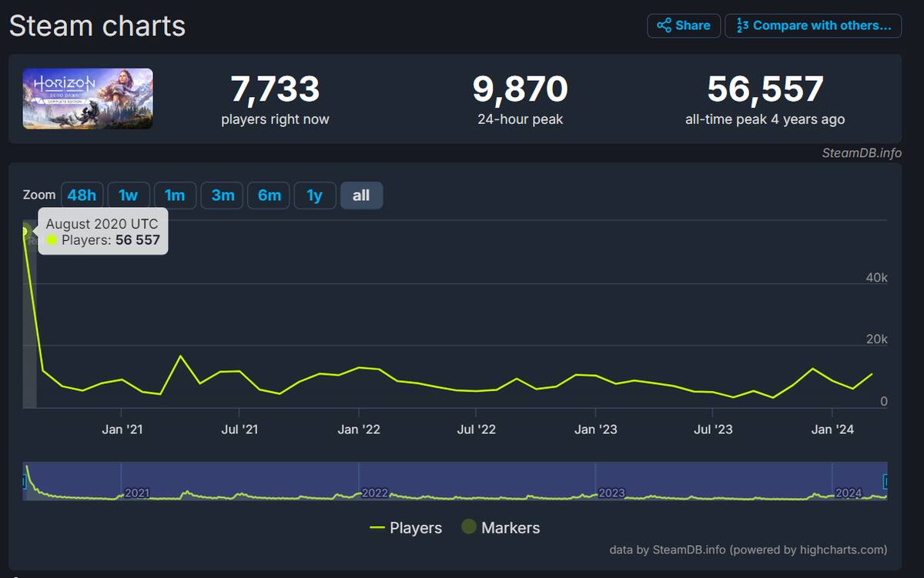Select the 1m zoom range
This screenshot has height=578, width=924.
[175, 195]
